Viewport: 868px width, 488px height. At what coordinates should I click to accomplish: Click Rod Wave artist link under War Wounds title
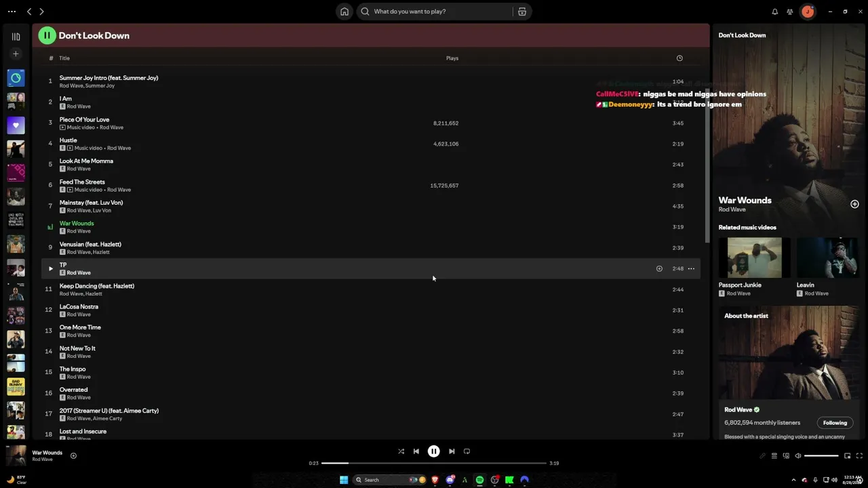pyautogui.click(x=732, y=209)
